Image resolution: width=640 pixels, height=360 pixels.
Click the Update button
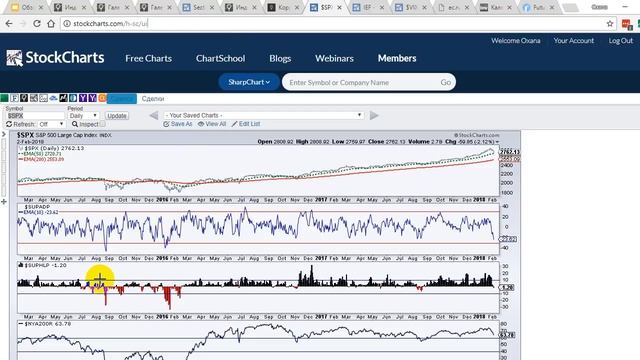tap(117, 116)
